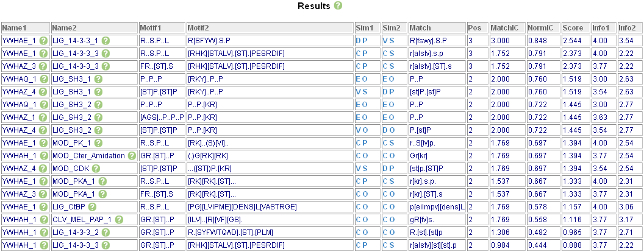This screenshot has height=252, width=644.
Task: Click the NormIC column header
Action: 540,28
